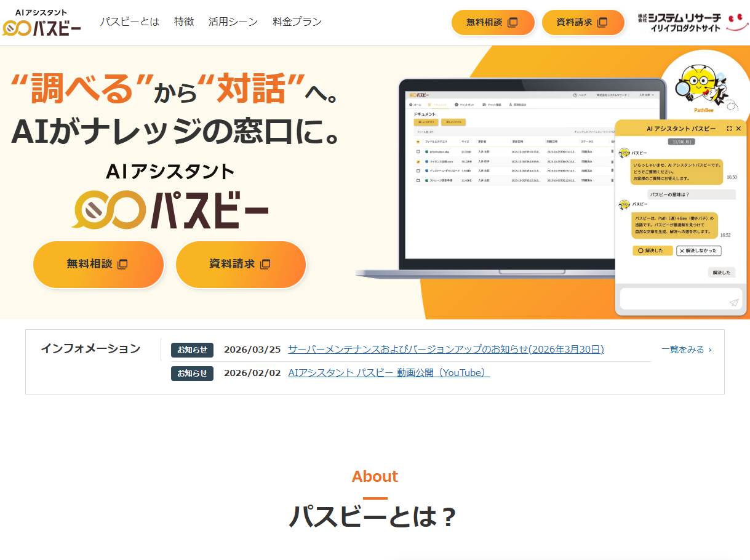Click the fullscreen icon in the chat widget header
750x560 pixels.
[729, 129]
